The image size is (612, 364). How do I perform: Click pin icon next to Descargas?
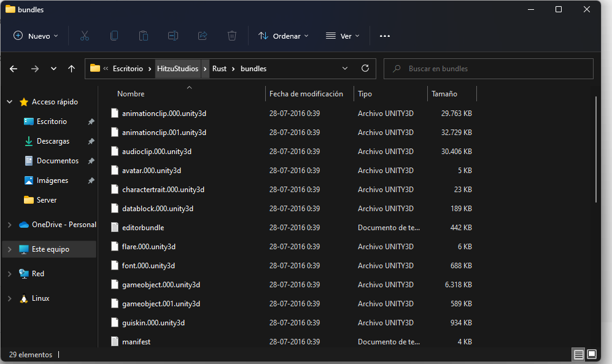(x=91, y=141)
